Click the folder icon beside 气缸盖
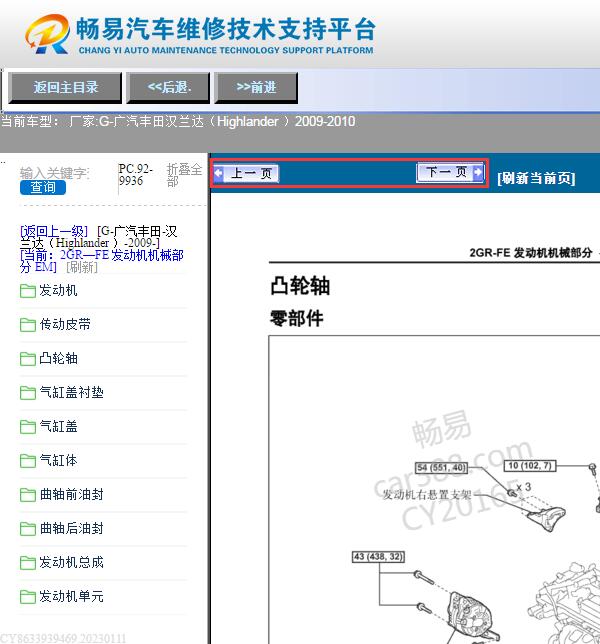Image resolution: width=600 pixels, height=644 pixels. [28, 427]
